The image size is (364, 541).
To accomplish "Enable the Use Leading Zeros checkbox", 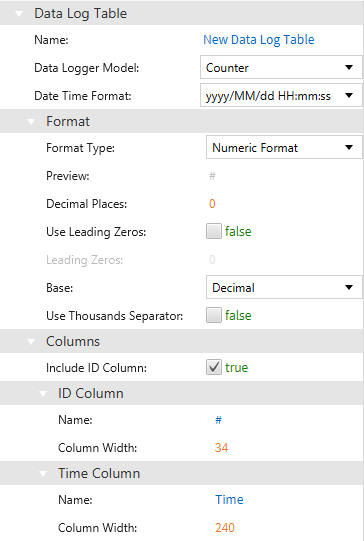I will (x=214, y=231).
